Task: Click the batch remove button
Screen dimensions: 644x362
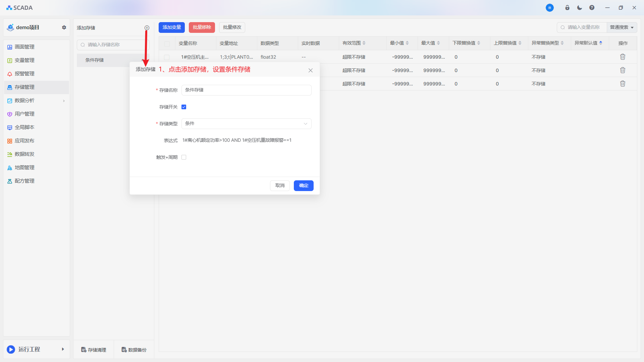Action: coord(202,27)
